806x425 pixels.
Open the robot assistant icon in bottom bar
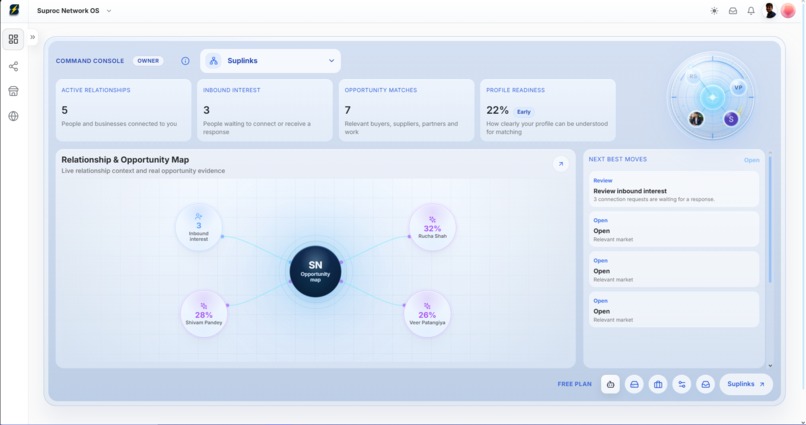[x=610, y=384]
